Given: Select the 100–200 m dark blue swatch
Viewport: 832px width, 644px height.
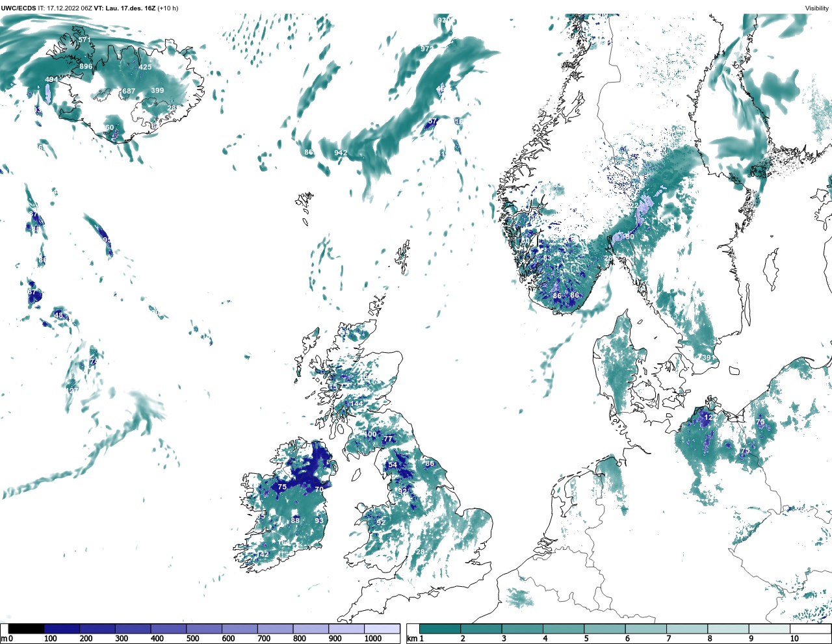Looking at the screenshot, I should coord(62,629).
